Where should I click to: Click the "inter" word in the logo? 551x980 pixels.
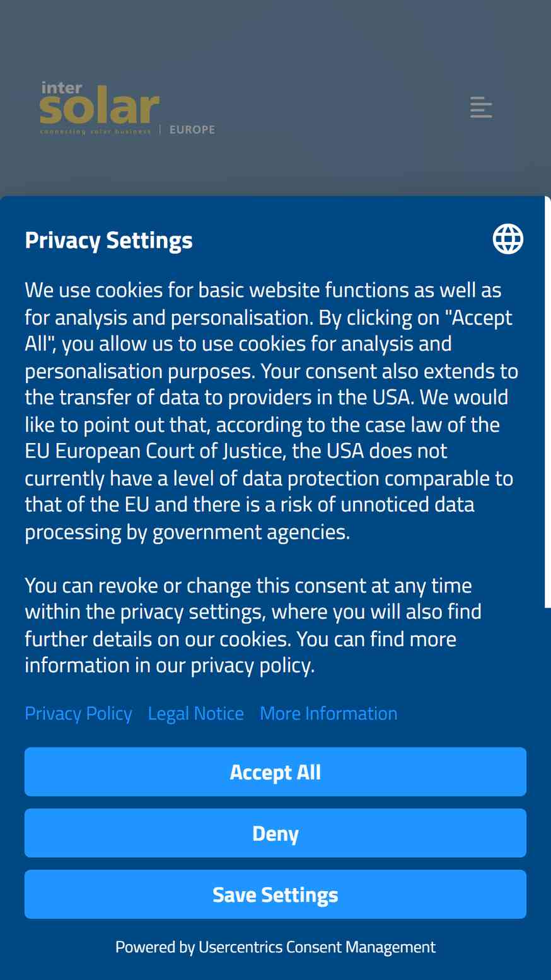click(x=61, y=88)
